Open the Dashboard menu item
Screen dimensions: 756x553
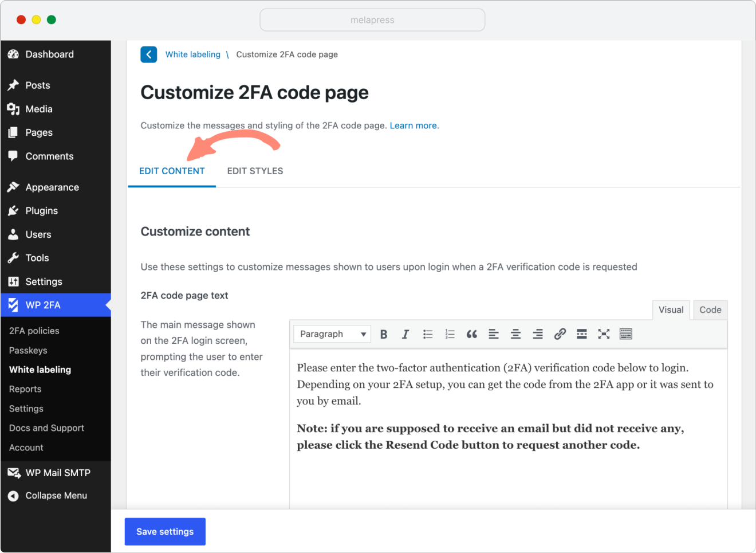pos(56,54)
